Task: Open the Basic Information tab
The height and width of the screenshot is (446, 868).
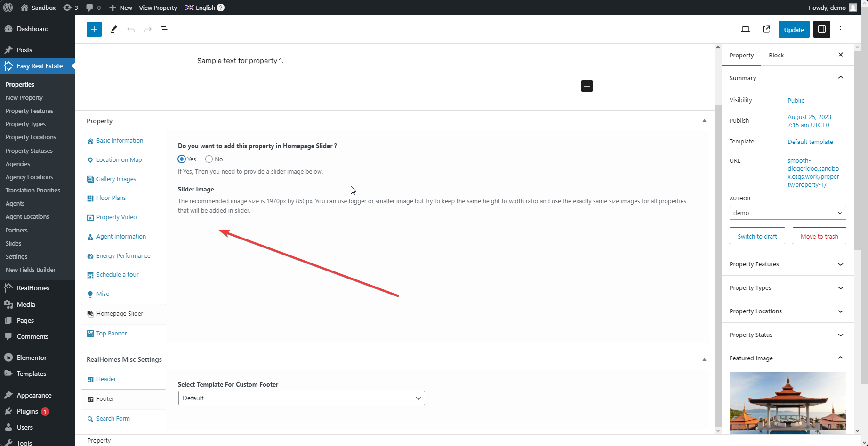Action: tap(120, 140)
